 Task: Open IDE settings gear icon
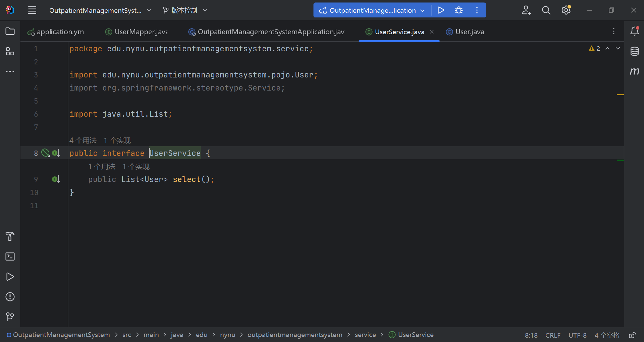[566, 10]
